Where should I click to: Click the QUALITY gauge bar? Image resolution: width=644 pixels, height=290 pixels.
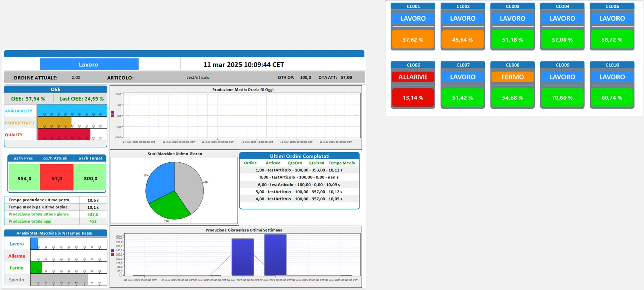[x=72, y=134]
